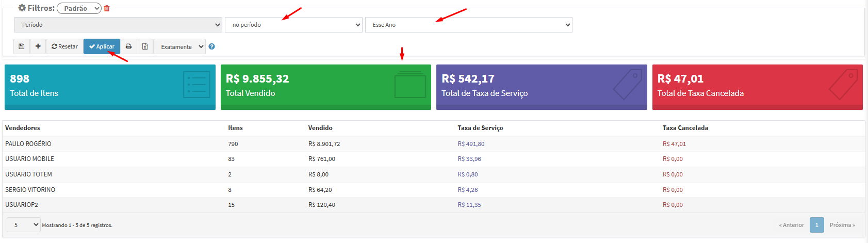
Task: Change rows per page selector showing 5
Action: click(23, 225)
